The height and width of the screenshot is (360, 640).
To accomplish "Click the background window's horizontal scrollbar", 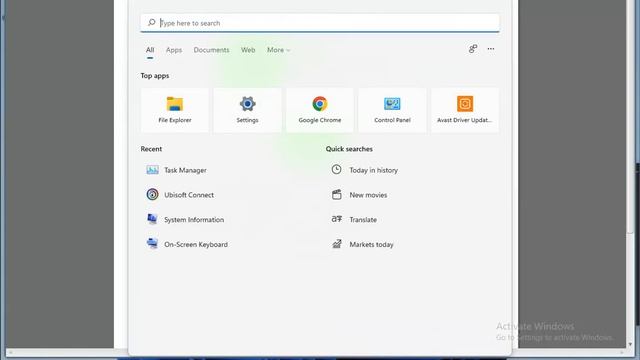I will pos(316,352).
